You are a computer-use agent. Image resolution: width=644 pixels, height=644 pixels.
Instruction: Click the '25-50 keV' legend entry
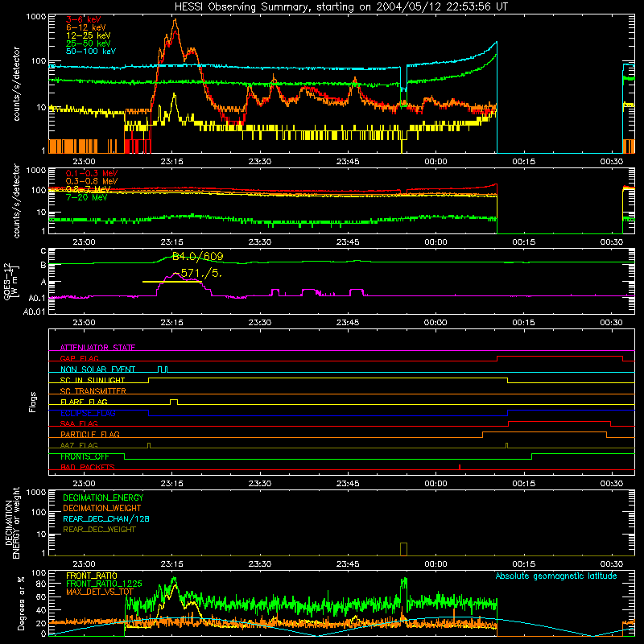click(88, 43)
